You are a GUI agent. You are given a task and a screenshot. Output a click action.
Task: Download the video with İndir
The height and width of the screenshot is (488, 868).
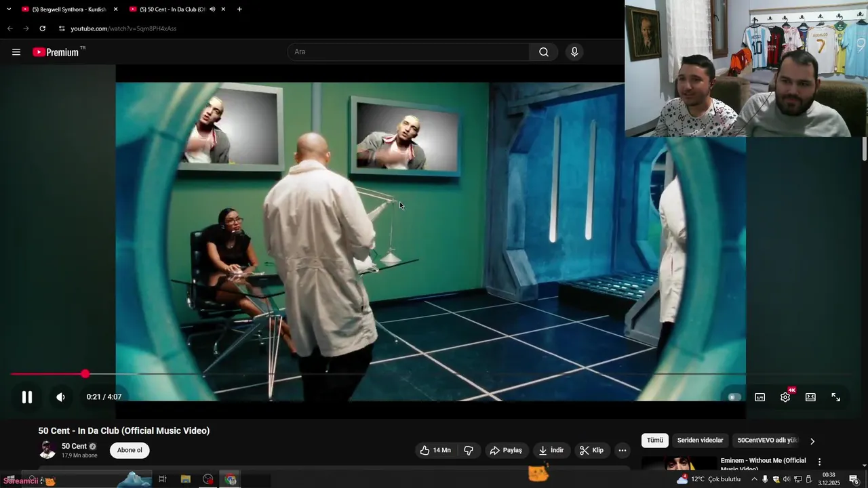(551, 450)
